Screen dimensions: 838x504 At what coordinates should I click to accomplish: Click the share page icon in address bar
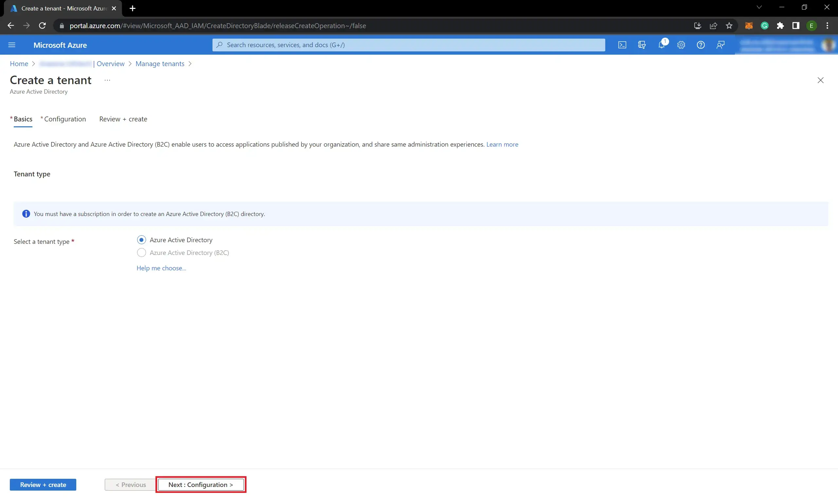[713, 26]
